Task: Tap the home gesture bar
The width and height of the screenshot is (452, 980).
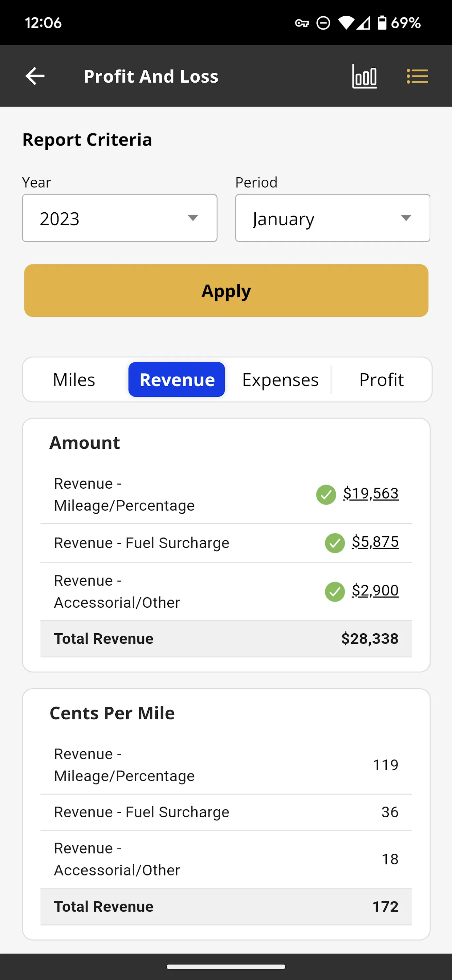Action: pyautogui.click(x=226, y=967)
